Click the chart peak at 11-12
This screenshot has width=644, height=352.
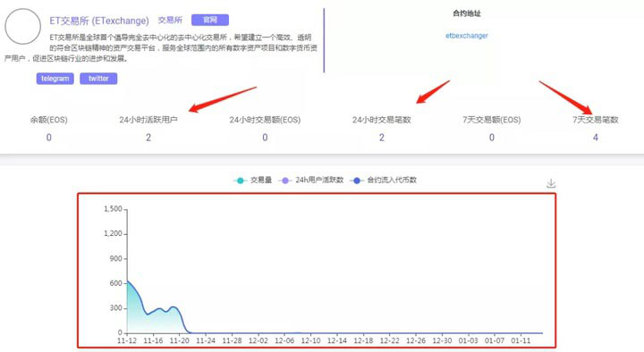128,281
